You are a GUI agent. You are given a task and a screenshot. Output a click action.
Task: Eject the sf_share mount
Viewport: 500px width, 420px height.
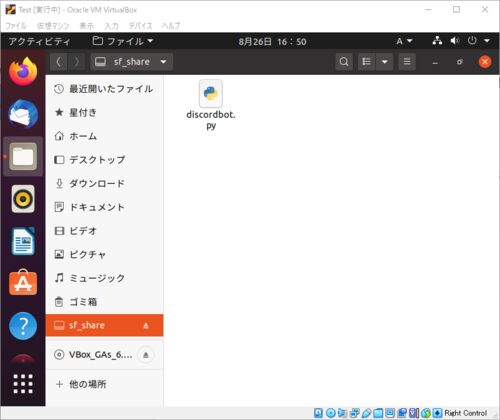[146, 326]
